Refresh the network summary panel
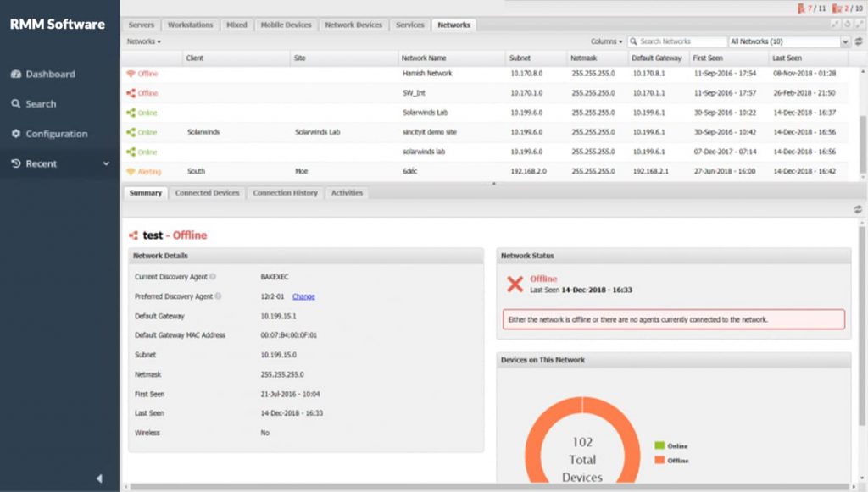 click(858, 209)
